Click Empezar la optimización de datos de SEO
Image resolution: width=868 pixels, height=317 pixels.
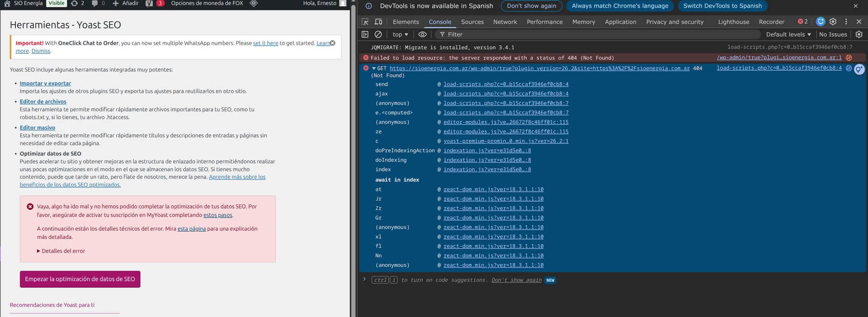tap(80, 279)
